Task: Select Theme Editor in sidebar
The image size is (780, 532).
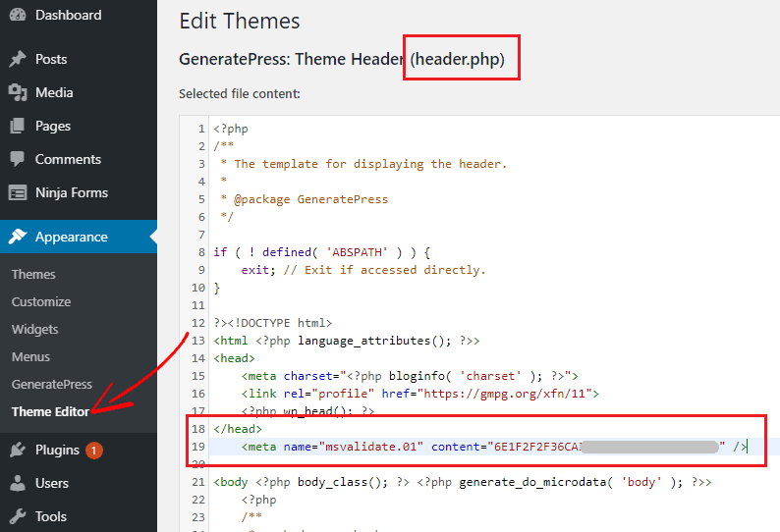Action: pos(50,411)
